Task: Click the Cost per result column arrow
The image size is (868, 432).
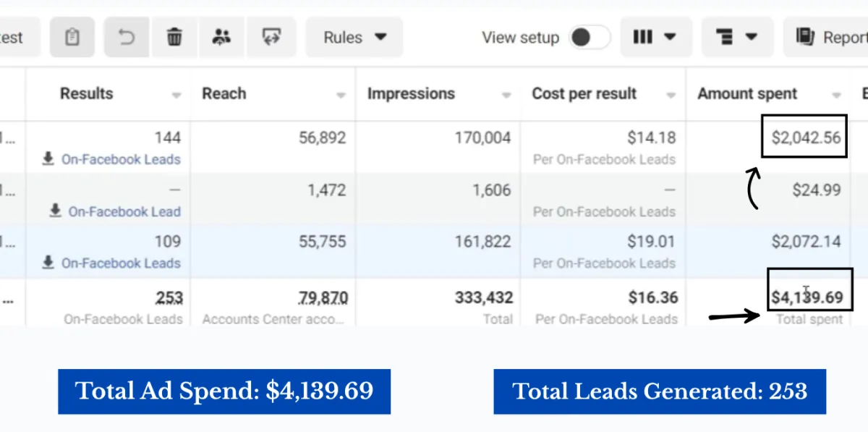Action: [671, 96]
